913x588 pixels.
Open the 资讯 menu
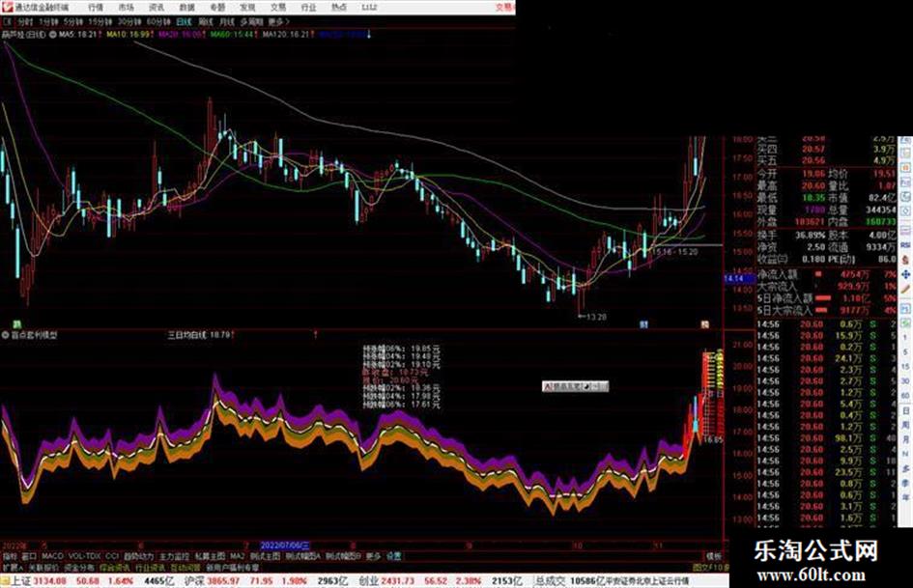[x=157, y=8]
